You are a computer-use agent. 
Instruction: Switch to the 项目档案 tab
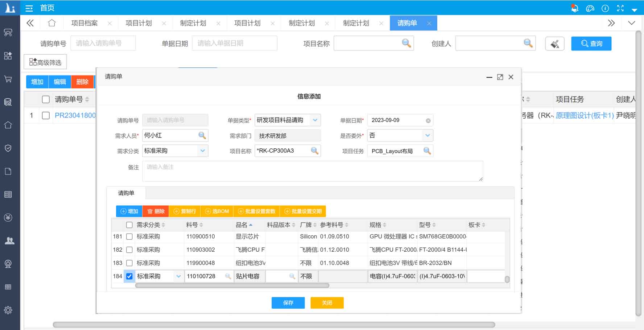tap(84, 23)
